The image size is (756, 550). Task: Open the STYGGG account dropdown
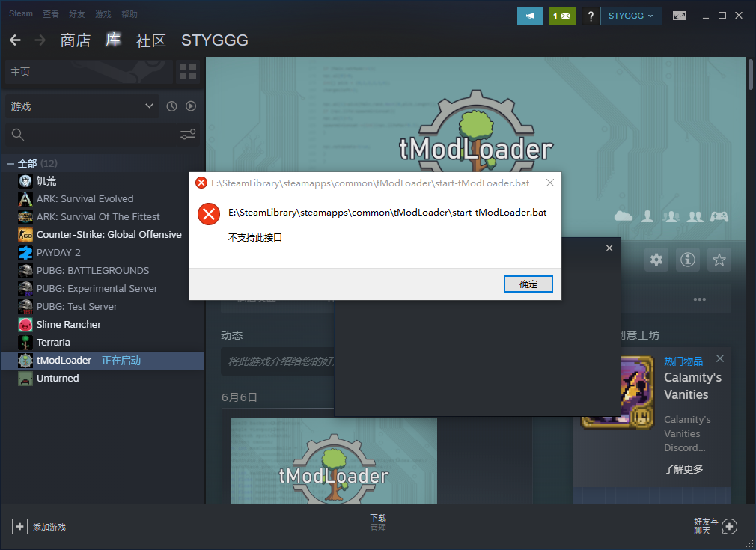click(630, 16)
